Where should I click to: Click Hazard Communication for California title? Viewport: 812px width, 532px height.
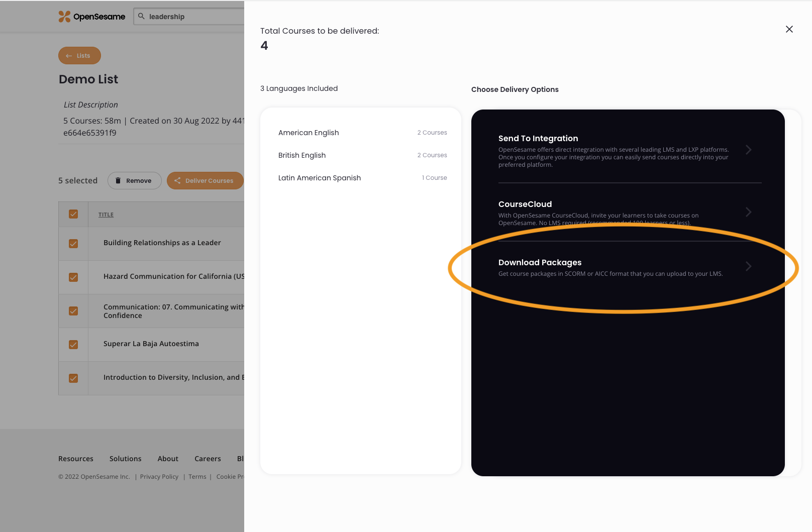coord(174,276)
